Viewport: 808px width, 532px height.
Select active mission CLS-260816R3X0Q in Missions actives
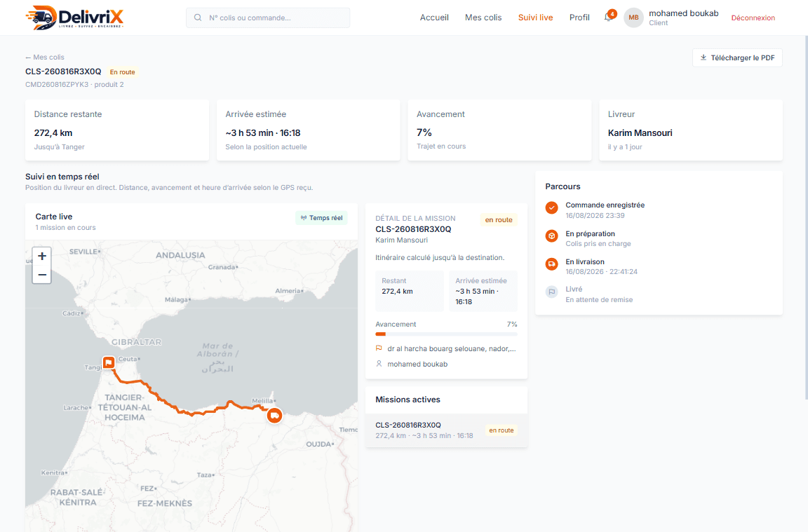click(446, 430)
